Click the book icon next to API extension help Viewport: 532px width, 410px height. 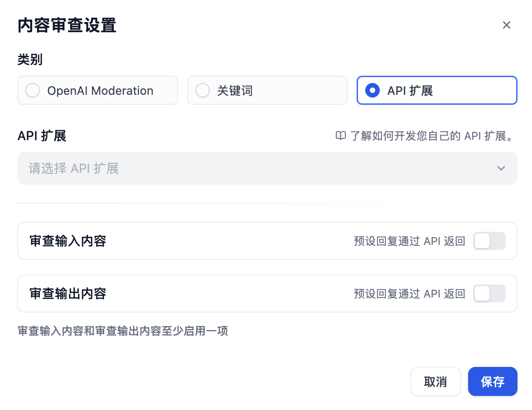pos(340,136)
